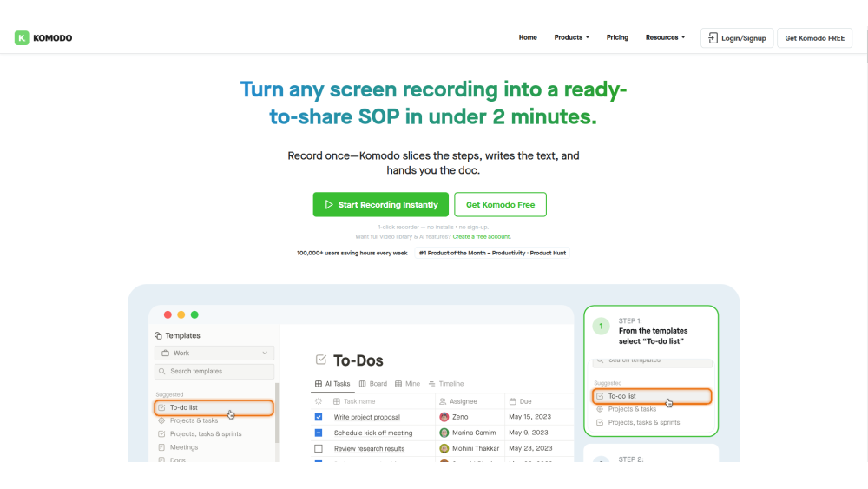Image resolution: width=868 pixels, height=489 pixels.
Task: Open the Products dropdown menu
Action: coord(571,37)
